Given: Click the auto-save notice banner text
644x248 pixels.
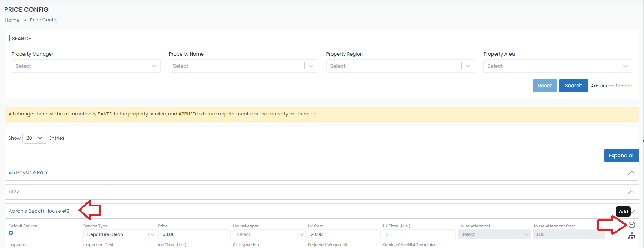Looking at the screenshot, I should [x=163, y=114].
